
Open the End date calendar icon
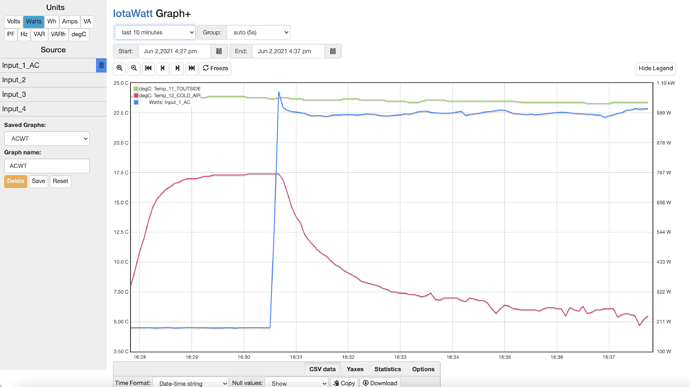[x=333, y=51]
